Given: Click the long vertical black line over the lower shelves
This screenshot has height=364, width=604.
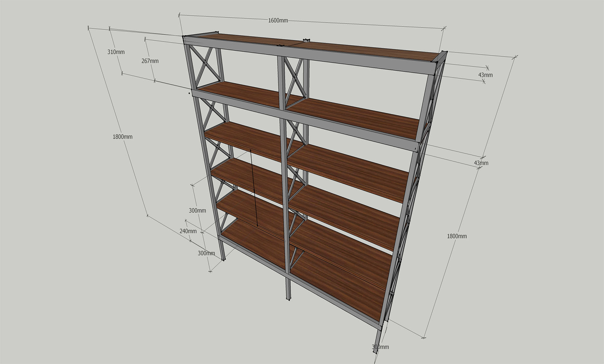Looking at the screenshot, I should (254, 188).
